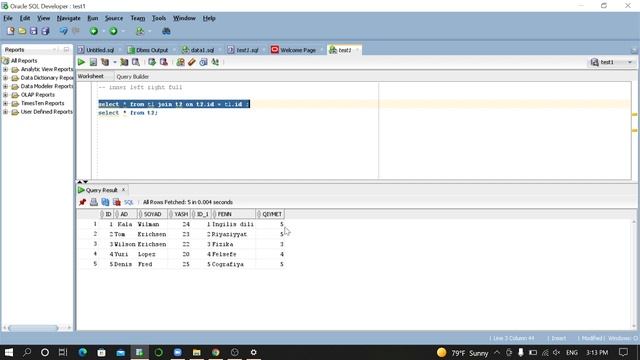Viewport: 640px width, 360px height.
Task: Open the Window menu
Action: click(x=184, y=18)
